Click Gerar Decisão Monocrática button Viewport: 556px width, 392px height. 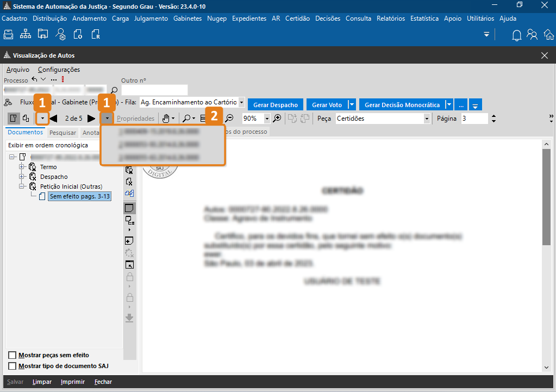[x=402, y=105]
